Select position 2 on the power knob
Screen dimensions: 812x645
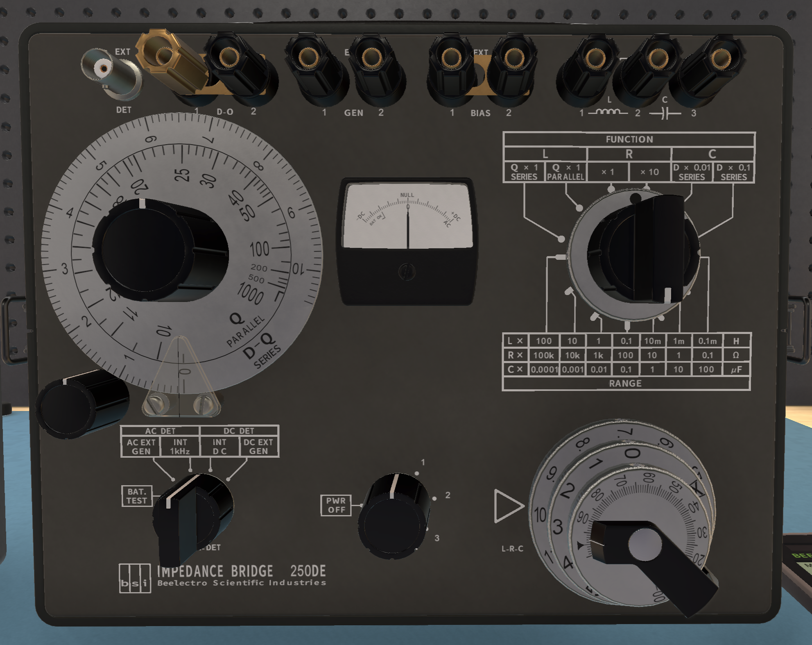point(448,495)
